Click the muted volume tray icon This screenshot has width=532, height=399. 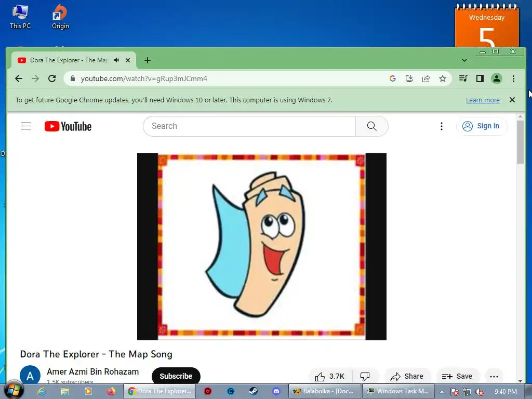coord(479,392)
